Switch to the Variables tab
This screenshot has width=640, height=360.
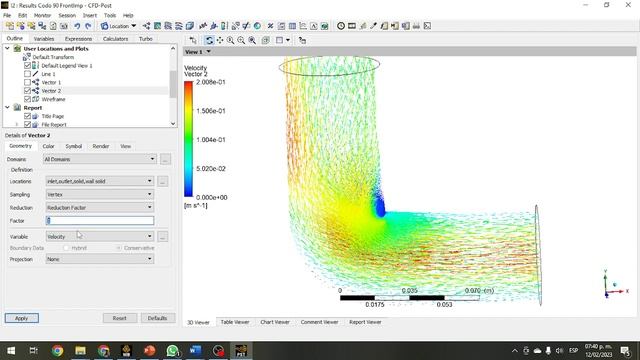click(x=44, y=39)
